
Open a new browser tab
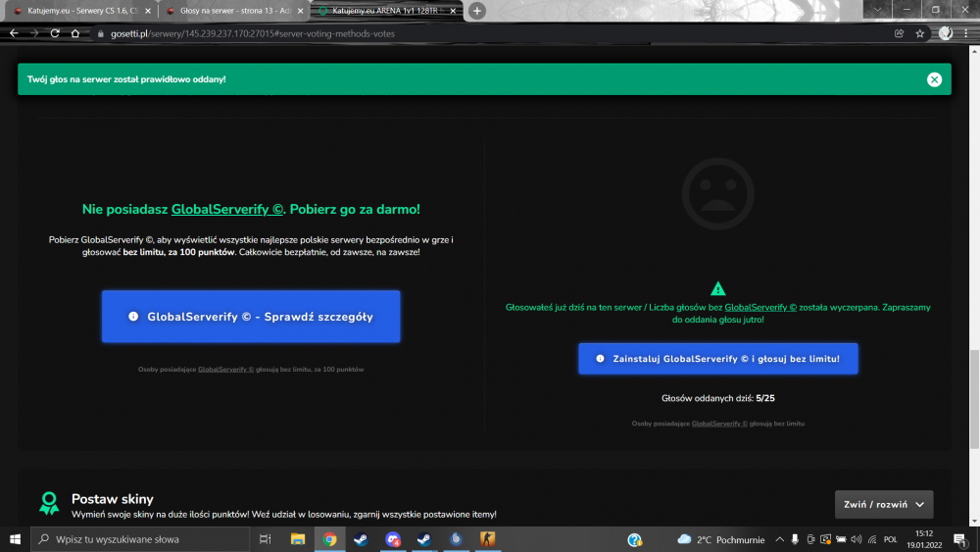(477, 11)
